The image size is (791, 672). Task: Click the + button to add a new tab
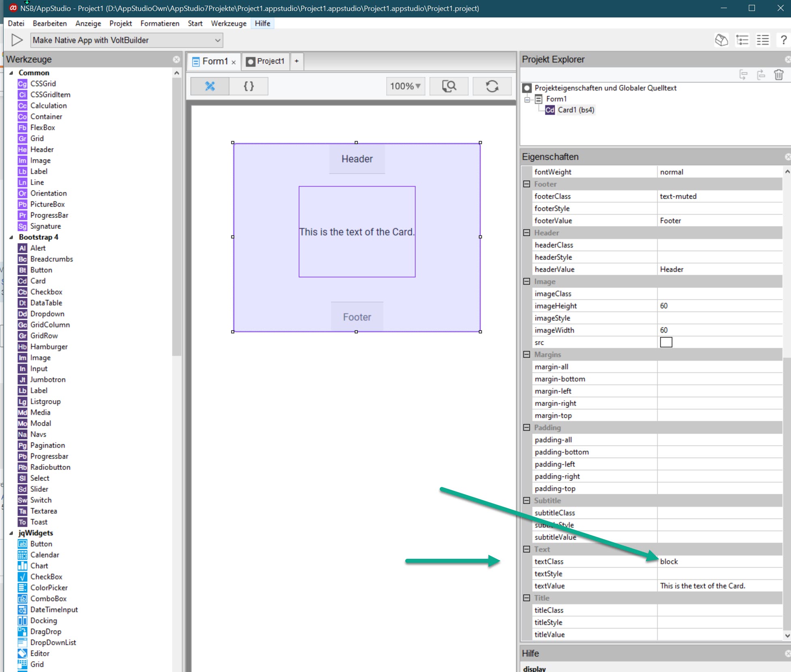[x=297, y=61]
